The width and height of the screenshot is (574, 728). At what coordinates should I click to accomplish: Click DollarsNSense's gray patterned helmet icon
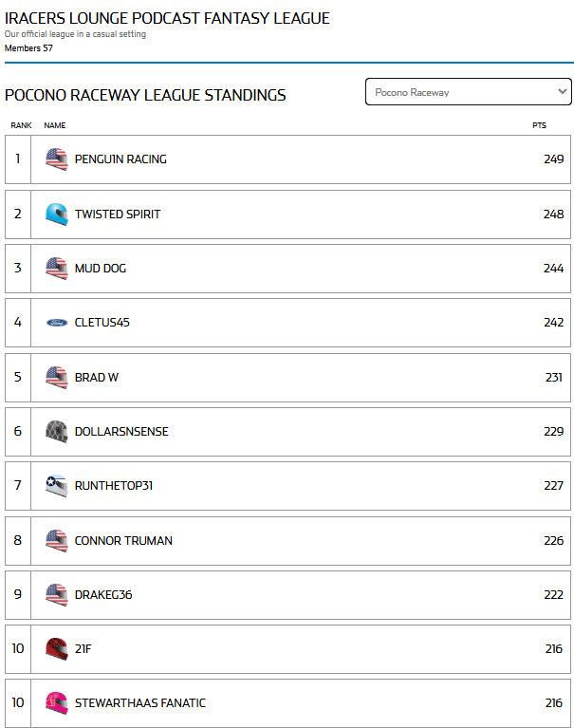pos(57,431)
